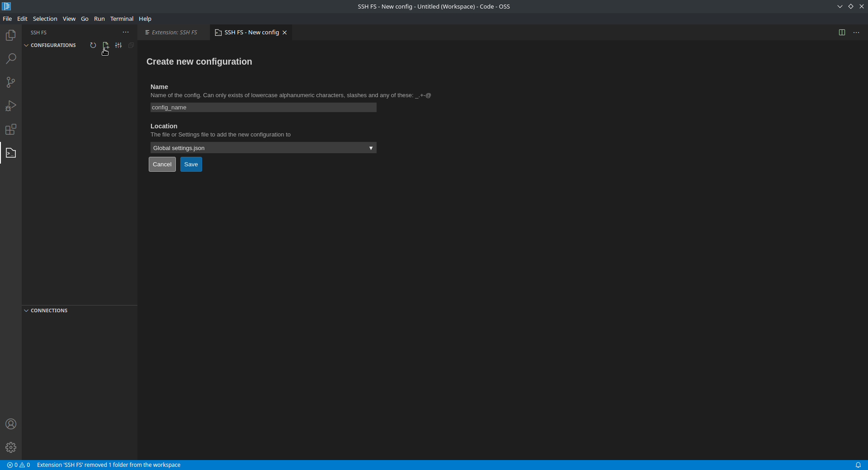Open the Accounts menu icon
868x470 pixels.
(11, 424)
